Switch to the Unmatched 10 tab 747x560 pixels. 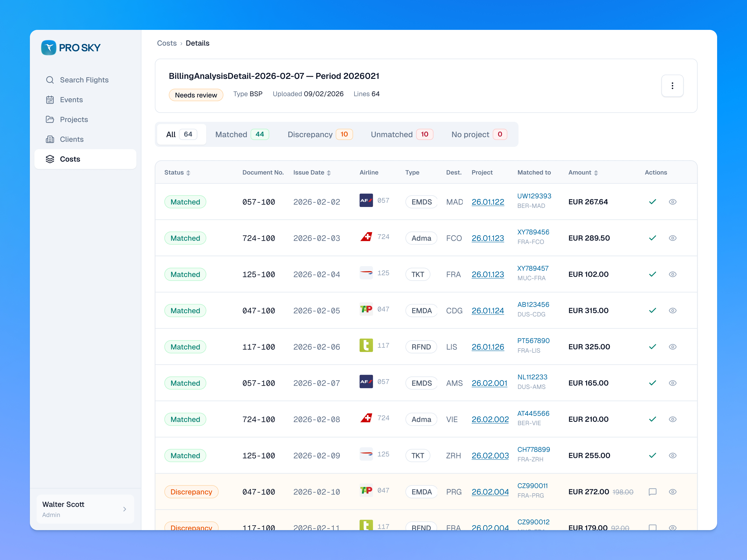402,134
